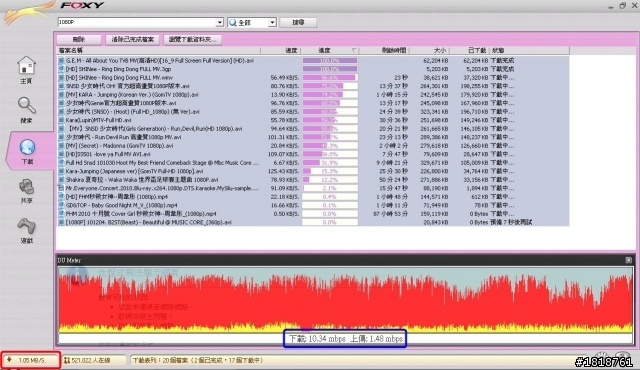Click the file icon of BEAST Beautiful MUSIC CORE row
This screenshot has height=370, width=640.
[x=61, y=222]
